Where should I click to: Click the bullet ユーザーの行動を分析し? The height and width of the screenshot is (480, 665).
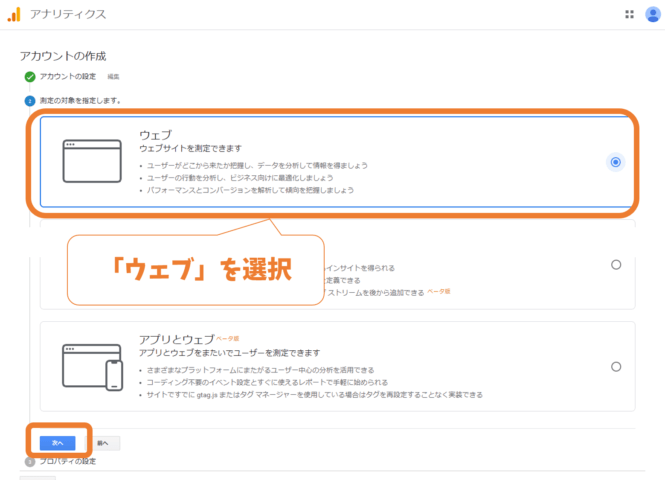(240, 178)
